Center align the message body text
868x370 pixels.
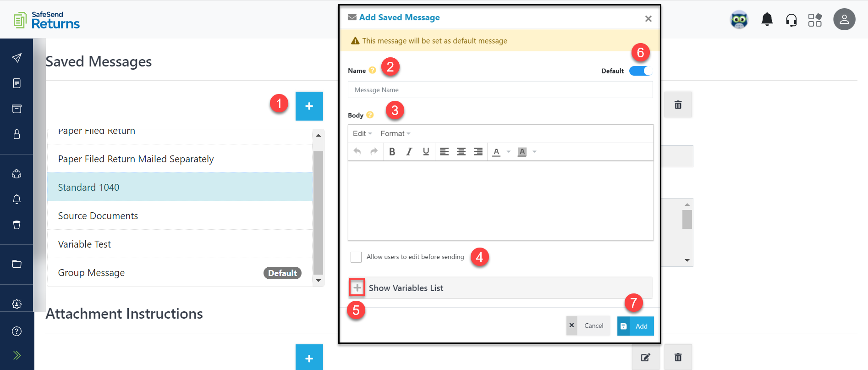(461, 152)
